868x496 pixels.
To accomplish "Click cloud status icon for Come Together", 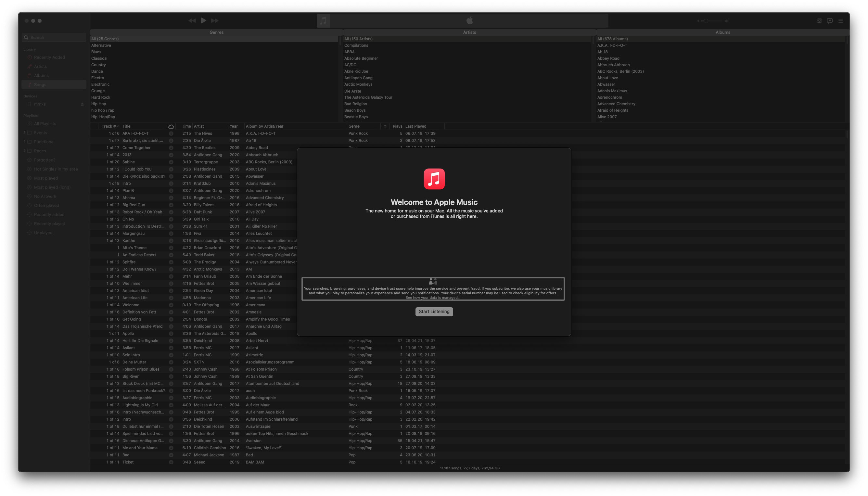I will 171,148.
